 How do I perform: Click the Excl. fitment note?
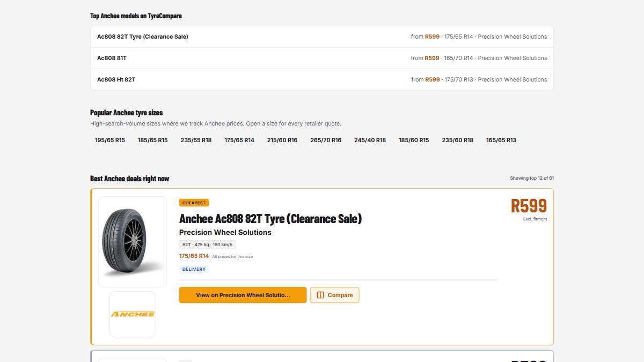coord(535,219)
